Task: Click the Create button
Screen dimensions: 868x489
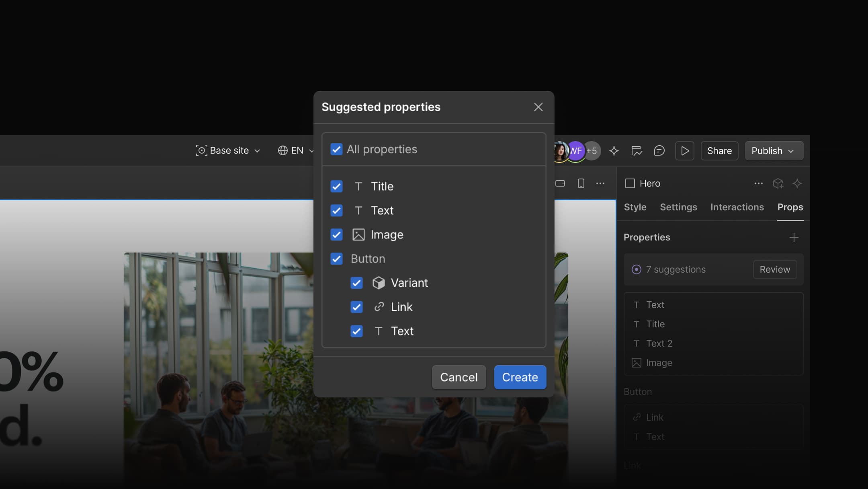Action: click(520, 377)
